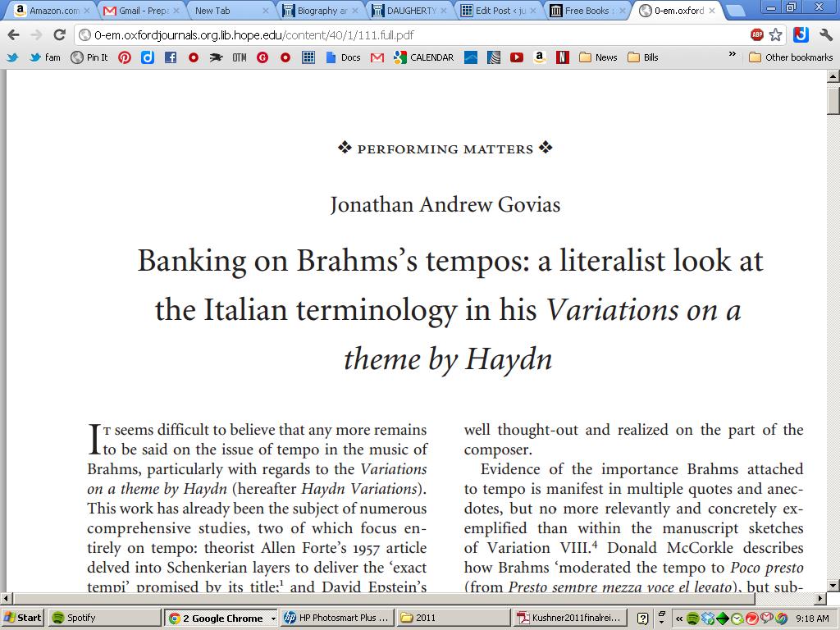The width and height of the screenshot is (840, 630).
Task: Open the blue Delicious extension next to the star
Action: coord(801,35)
